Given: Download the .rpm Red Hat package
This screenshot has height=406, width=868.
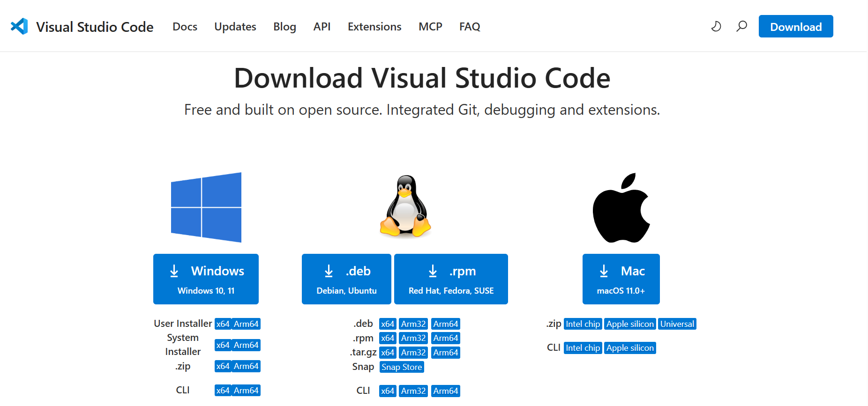Looking at the screenshot, I should 451,279.
